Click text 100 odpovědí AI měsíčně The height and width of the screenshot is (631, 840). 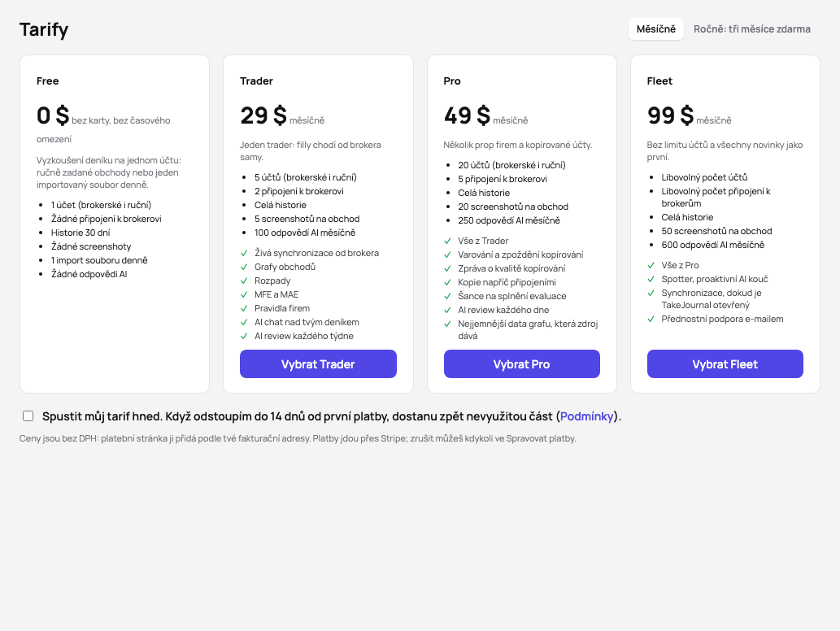305,233
